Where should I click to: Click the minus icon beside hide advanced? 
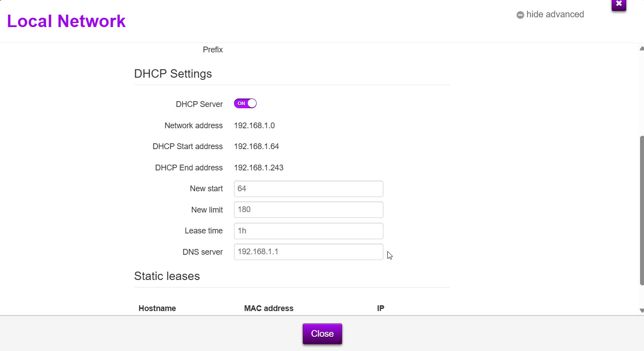pos(520,15)
